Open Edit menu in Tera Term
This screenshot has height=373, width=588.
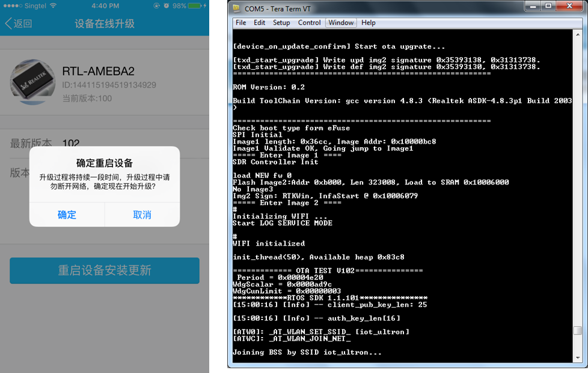pyautogui.click(x=259, y=22)
